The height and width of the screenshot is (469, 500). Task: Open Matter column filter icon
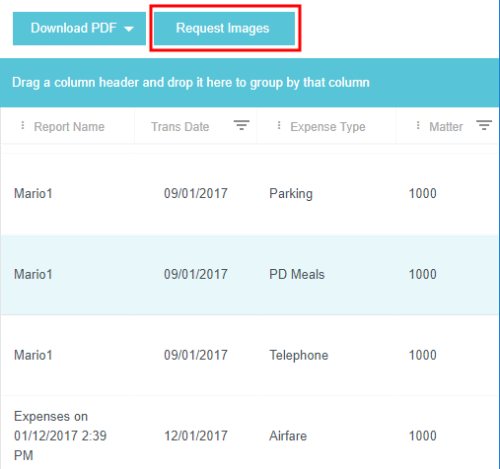click(x=484, y=125)
